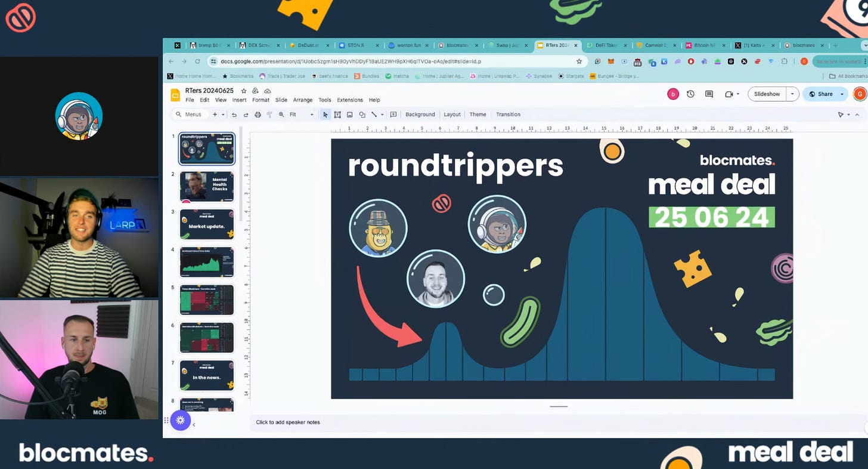Click the new slide plus icon
The width and height of the screenshot is (868, 469).
(215, 115)
